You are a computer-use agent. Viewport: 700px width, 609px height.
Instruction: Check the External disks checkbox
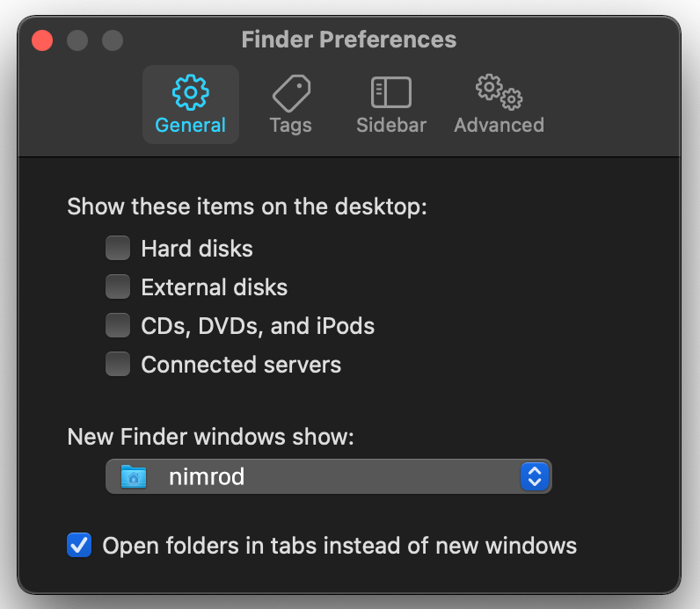coord(118,287)
